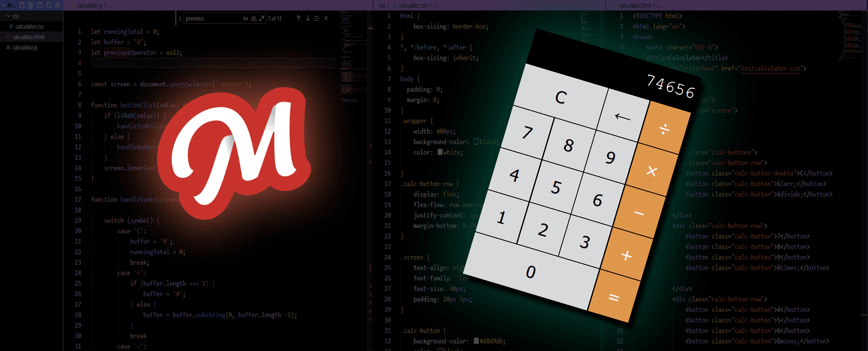Click the '? of 13' match count
868x351 pixels.
pyautogui.click(x=275, y=19)
